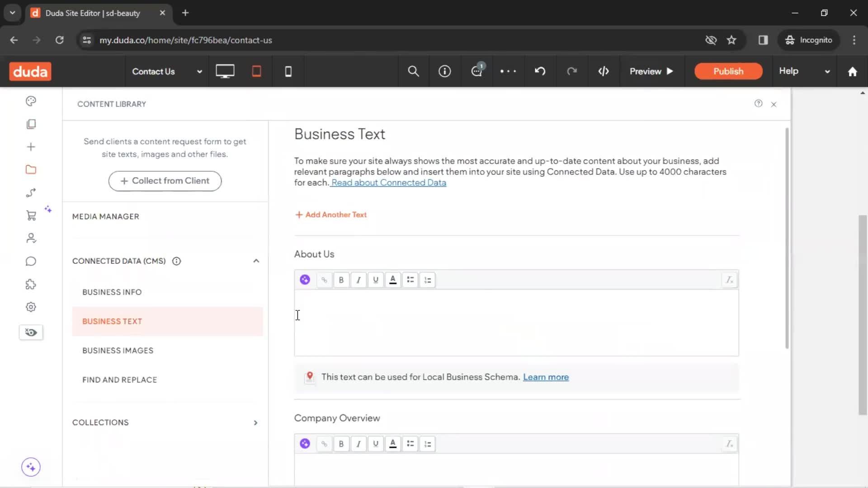Toggle italic in Company Overview editor
868x488 pixels.
click(359, 444)
